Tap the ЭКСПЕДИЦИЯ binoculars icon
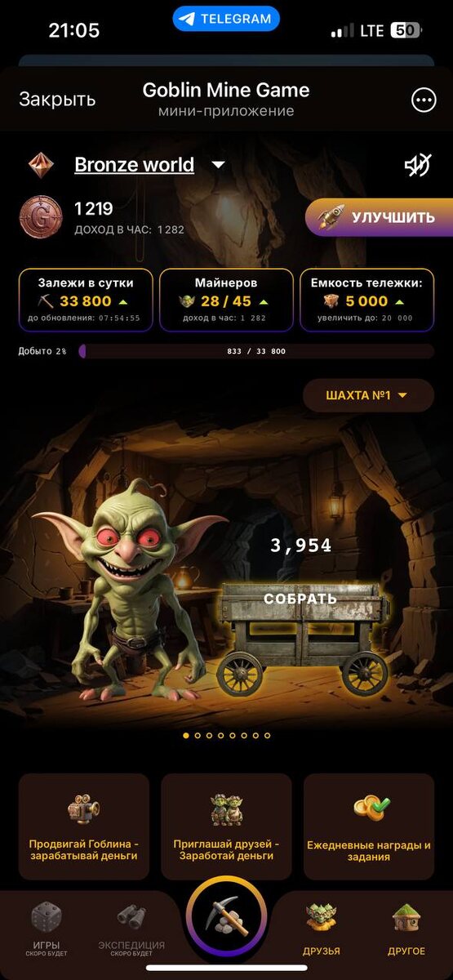Viewport: 453px width, 980px height. 131,915
